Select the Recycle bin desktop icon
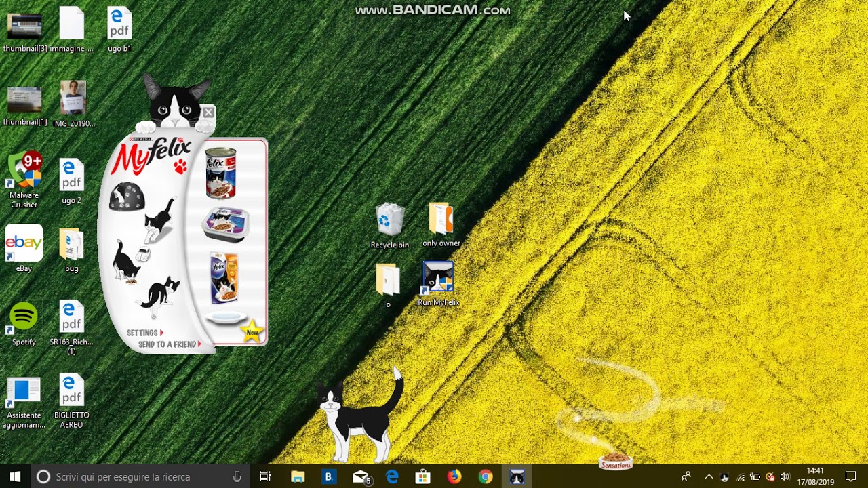The image size is (868, 488). tap(390, 226)
